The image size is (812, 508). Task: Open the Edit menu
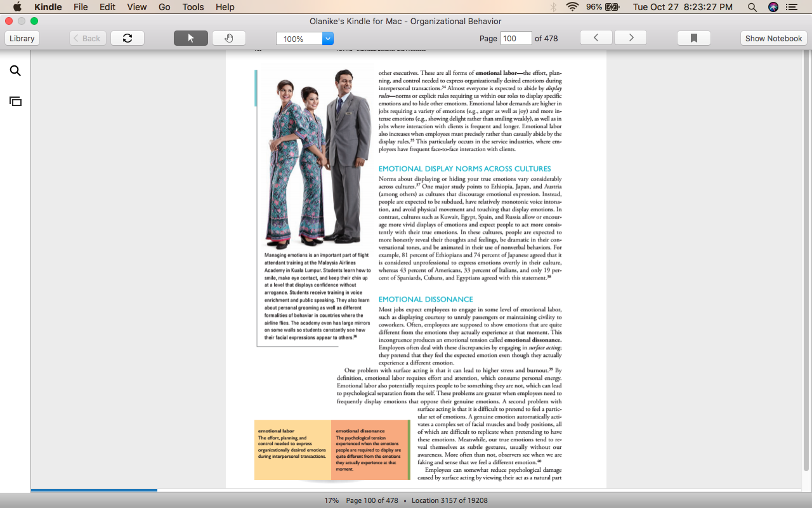coord(107,7)
